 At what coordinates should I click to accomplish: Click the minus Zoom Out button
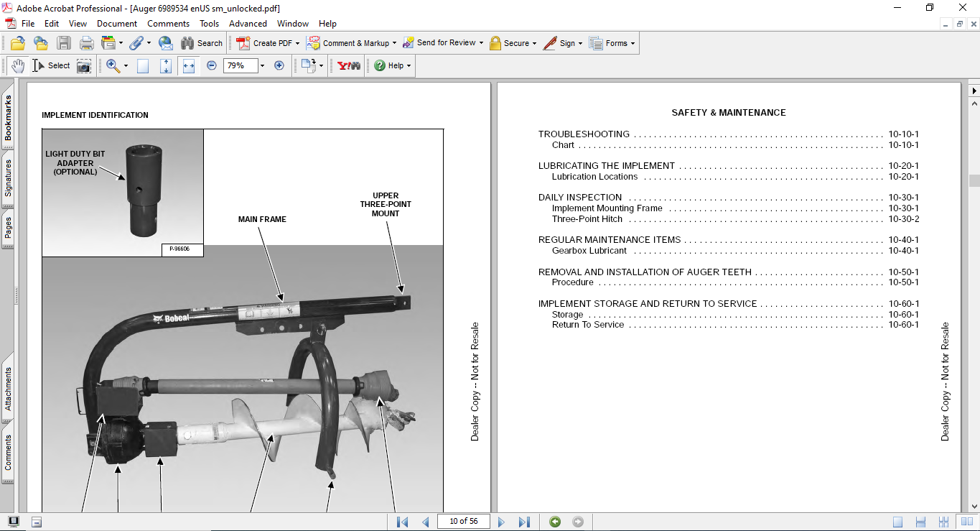pos(212,65)
